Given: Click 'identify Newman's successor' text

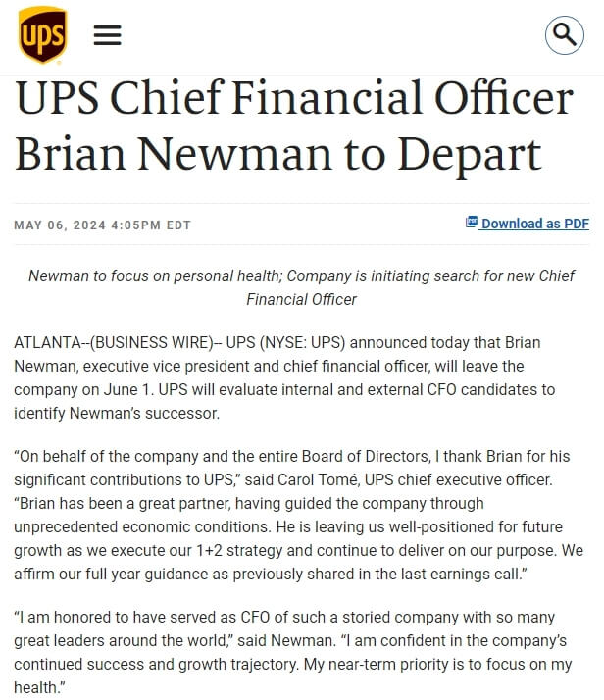Looking at the screenshot, I should pyautogui.click(x=117, y=413).
